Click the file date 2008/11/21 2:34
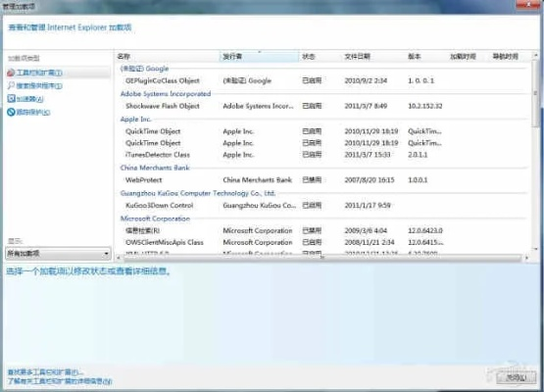The width and height of the screenshot is (544, 392). point(370,242)
